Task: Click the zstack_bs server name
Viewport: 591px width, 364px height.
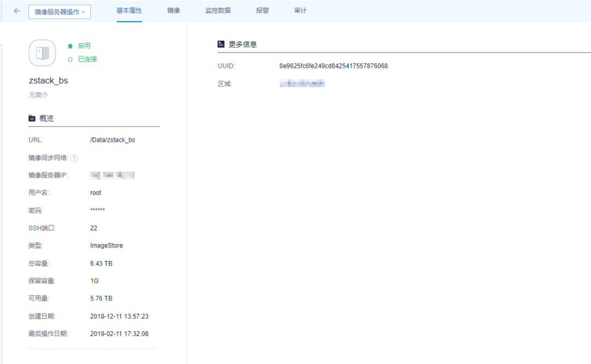Action: [x=48, y=80]
